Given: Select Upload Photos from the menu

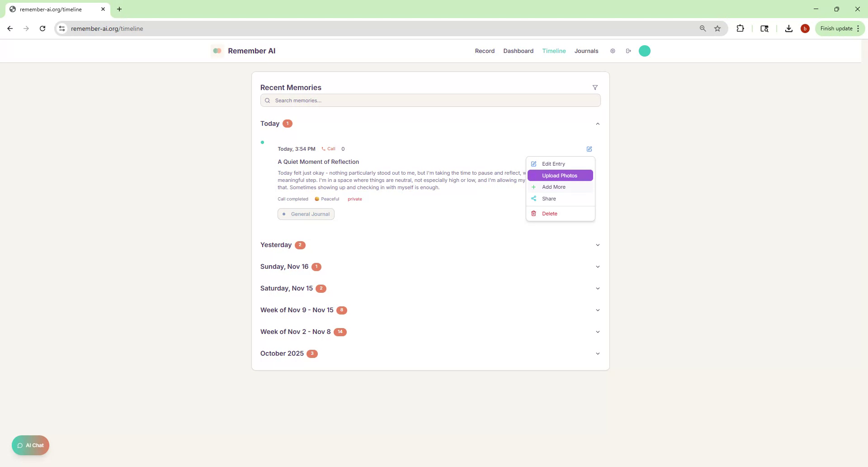Looking at the screenshot, I should point(560,175).
